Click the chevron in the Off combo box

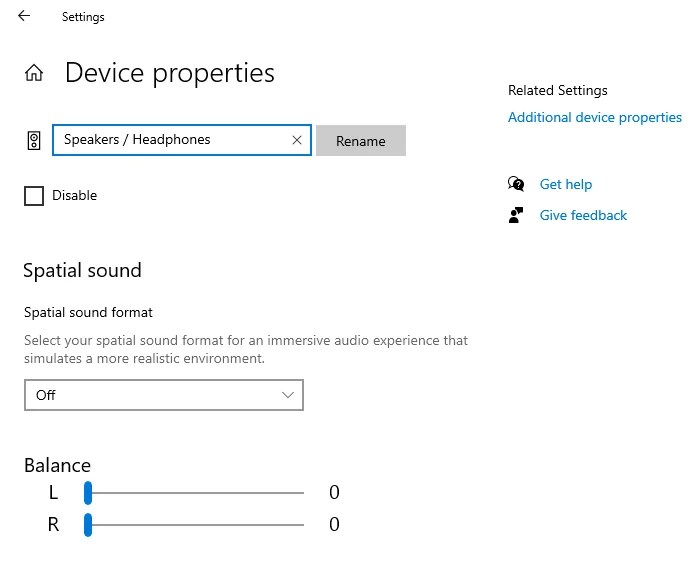(289, 395)
